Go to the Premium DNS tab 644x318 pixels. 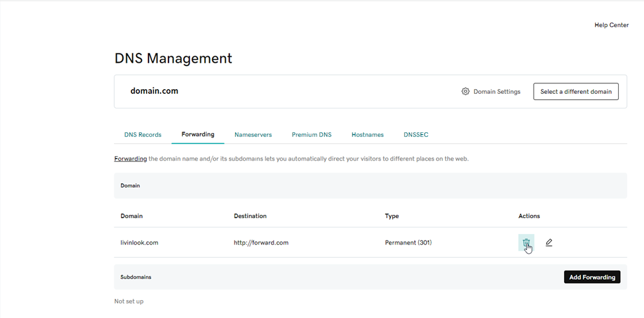[x=312, y=134]
